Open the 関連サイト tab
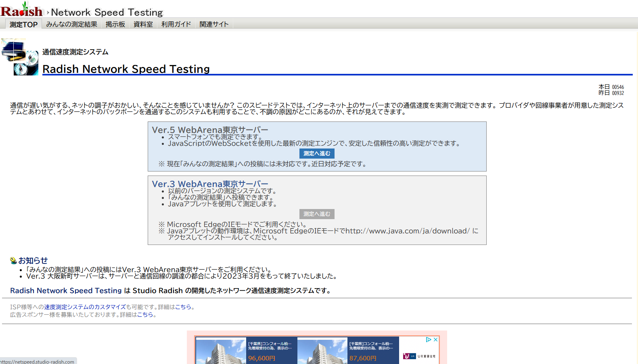Viewport: 638px width, 364px height. click(x=214, y=24)
